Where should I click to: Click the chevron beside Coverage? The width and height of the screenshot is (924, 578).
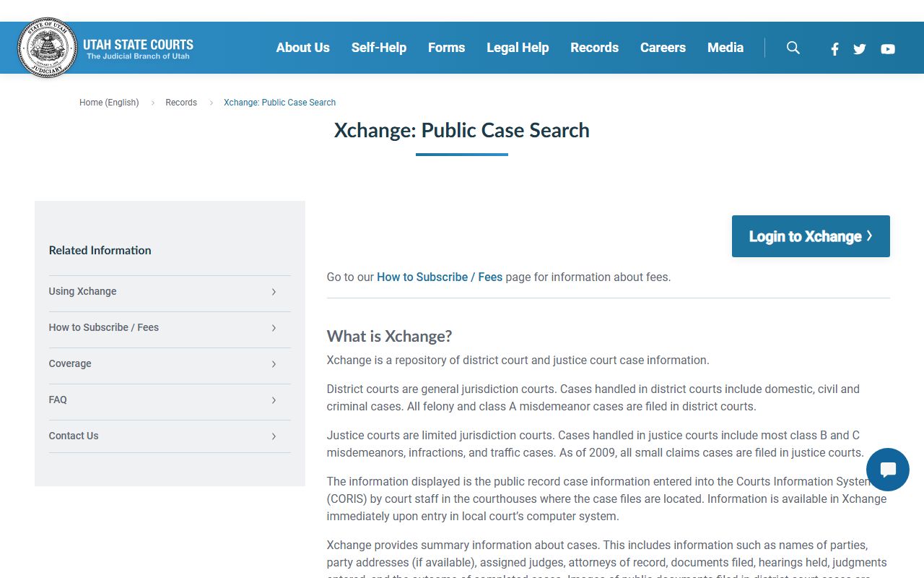(274, 364)
